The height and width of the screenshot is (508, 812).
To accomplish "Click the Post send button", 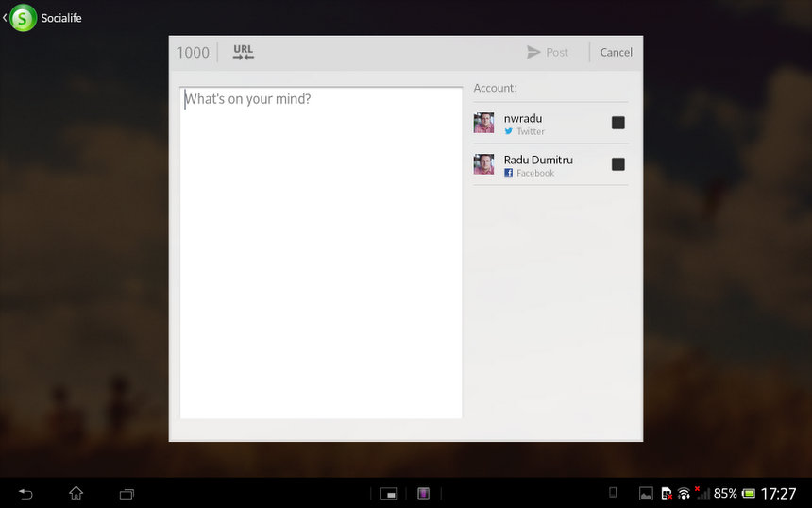I will click(x=548, y=52).
